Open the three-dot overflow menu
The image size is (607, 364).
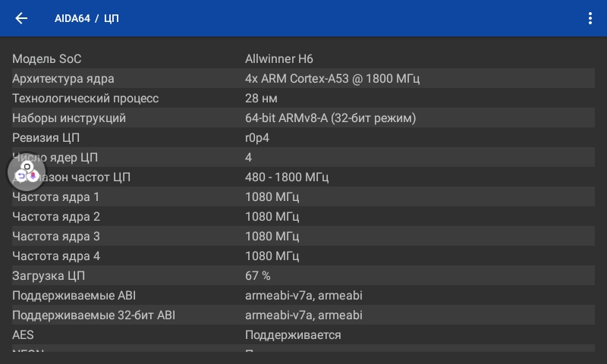pos(590,18)
